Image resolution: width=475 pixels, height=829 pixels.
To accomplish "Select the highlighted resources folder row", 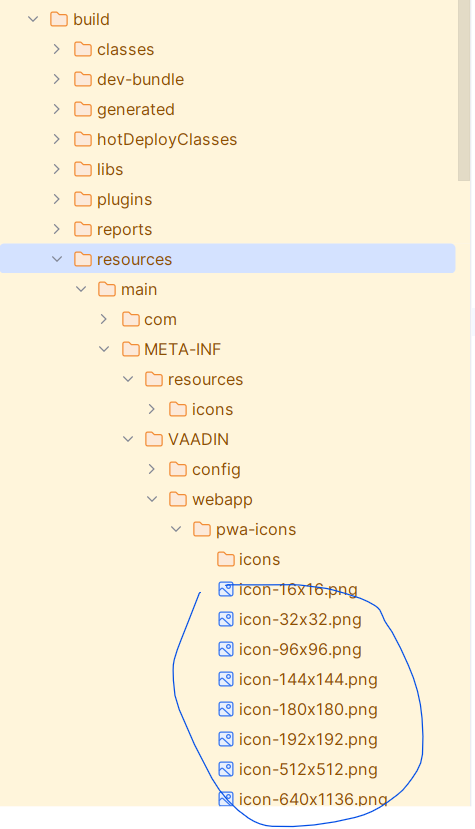I will pyautogui.click(x=227, y=259).
